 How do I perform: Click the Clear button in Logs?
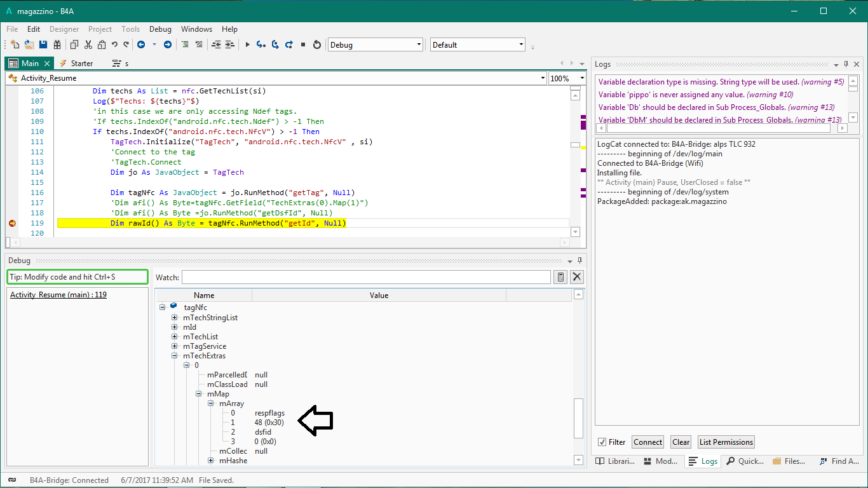pos(681,442)
